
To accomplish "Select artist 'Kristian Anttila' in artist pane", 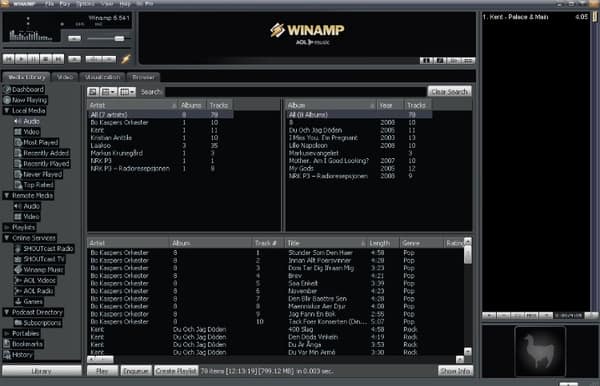I will (160, 138).
